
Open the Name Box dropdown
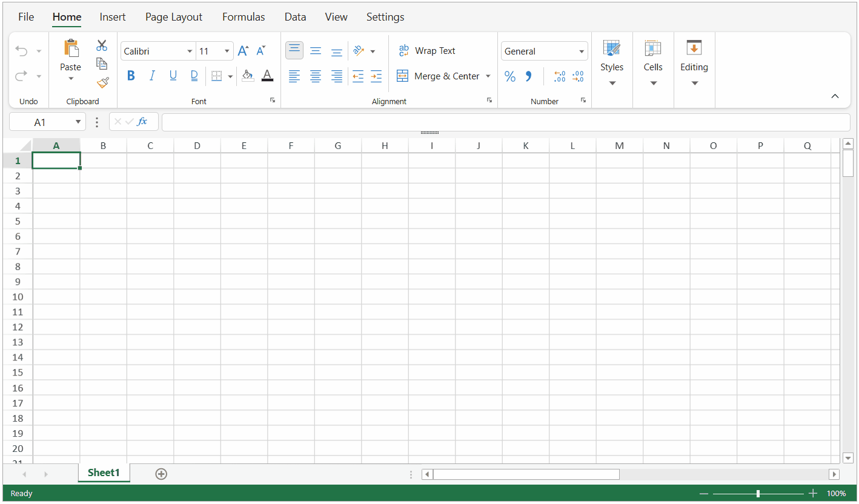[x=78, y=122]
